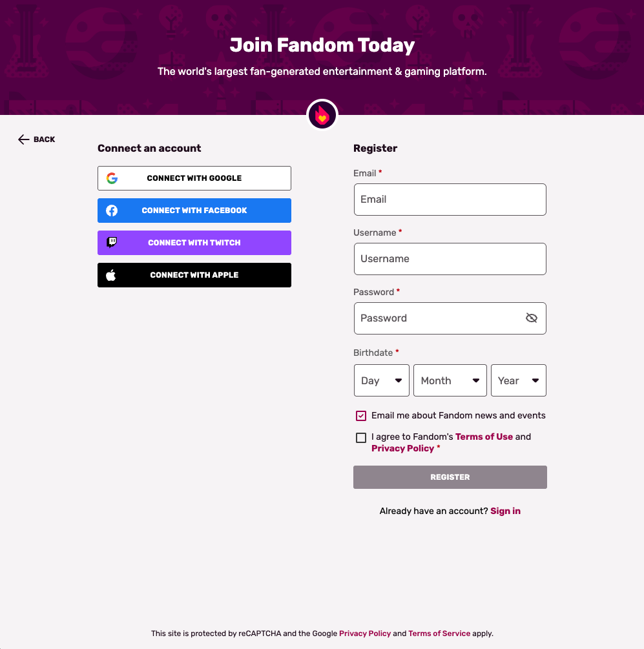644x649 pixels.
Task: Uncheck Email me about Fandom news
Action: [361, 416]
